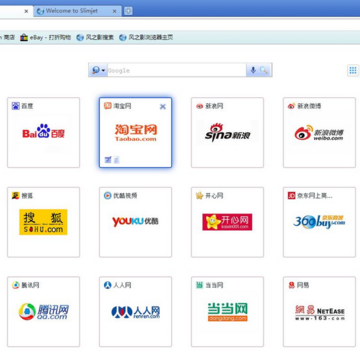Open the 360buy speed dial tile
This screenshot has width=360, height=360.
(x=320, y=222)
